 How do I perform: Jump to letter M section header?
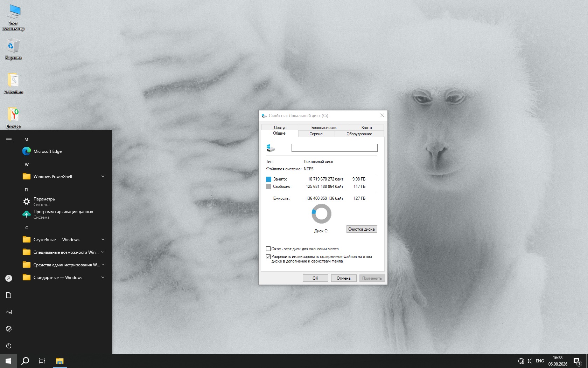(26, 139)
